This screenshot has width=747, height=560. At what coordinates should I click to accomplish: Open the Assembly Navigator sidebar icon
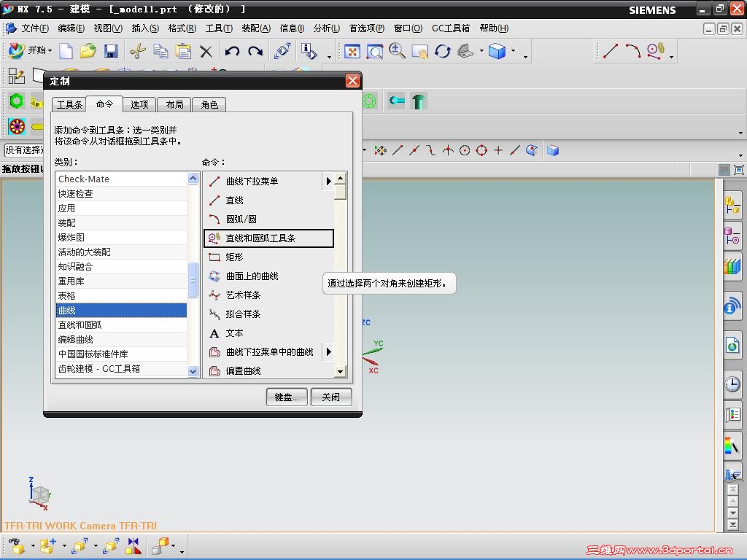[x=732, y=205]
